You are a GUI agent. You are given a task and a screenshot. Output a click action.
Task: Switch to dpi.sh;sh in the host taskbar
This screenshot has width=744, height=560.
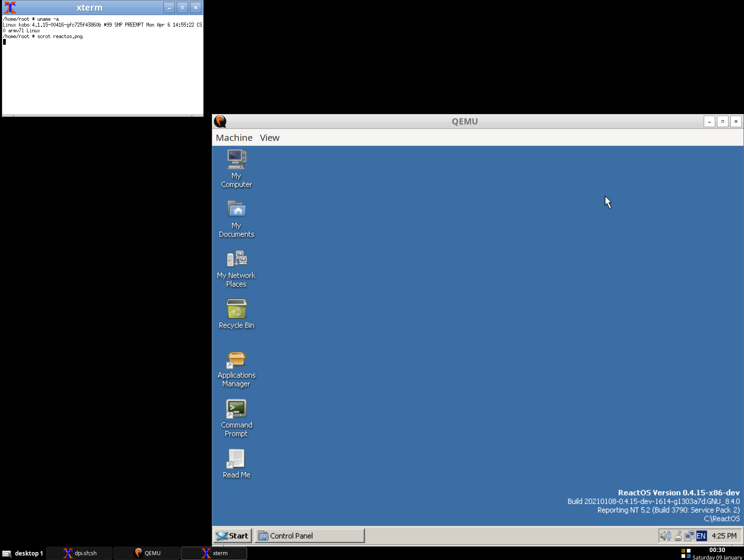tap(80, 553)
